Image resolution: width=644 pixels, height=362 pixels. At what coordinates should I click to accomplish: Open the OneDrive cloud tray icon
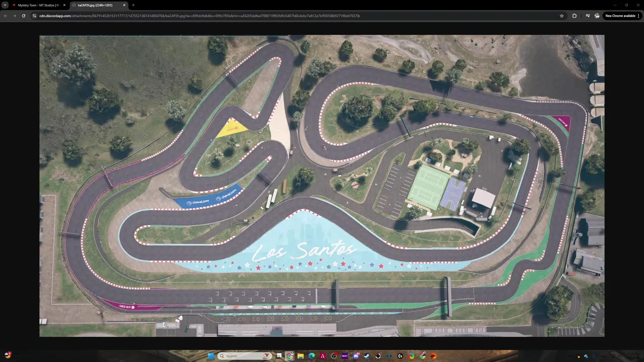[x=586, y=356]
